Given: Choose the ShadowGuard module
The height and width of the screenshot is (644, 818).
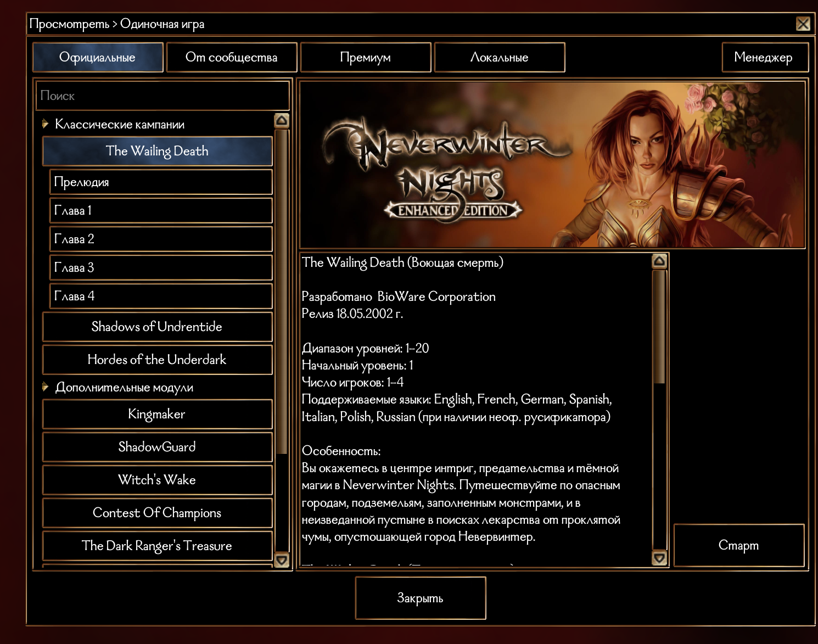Looking at the screenshot, I should click(x=158, y=447).
